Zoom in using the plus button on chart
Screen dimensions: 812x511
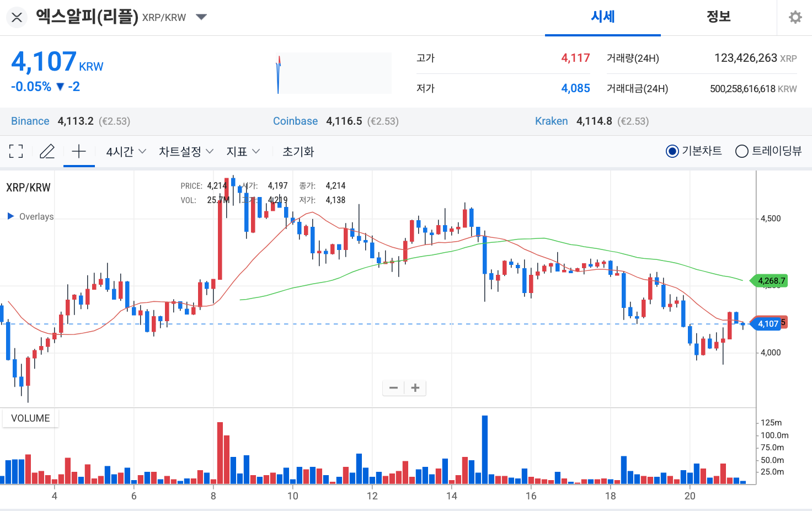click(415, 387)
